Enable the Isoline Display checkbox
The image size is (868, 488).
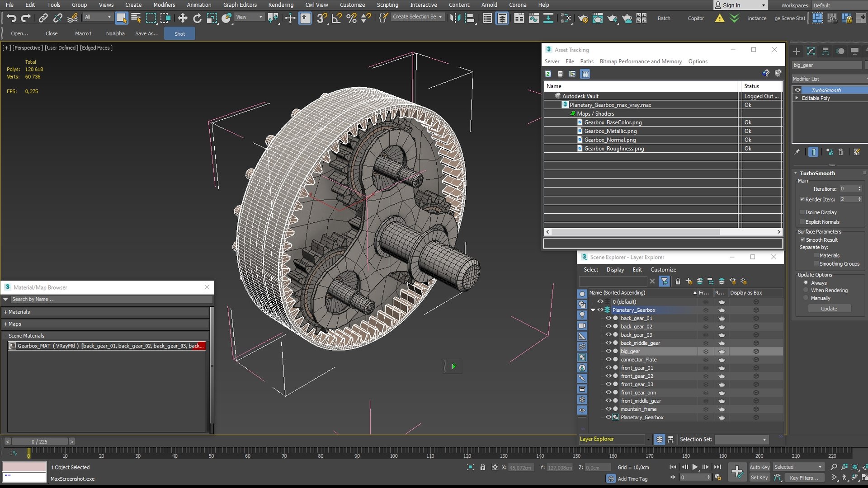[802, 212]
